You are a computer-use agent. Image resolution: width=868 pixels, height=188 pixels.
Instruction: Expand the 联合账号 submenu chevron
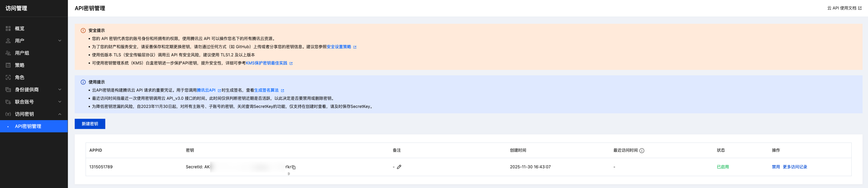[x=60, y=102]
